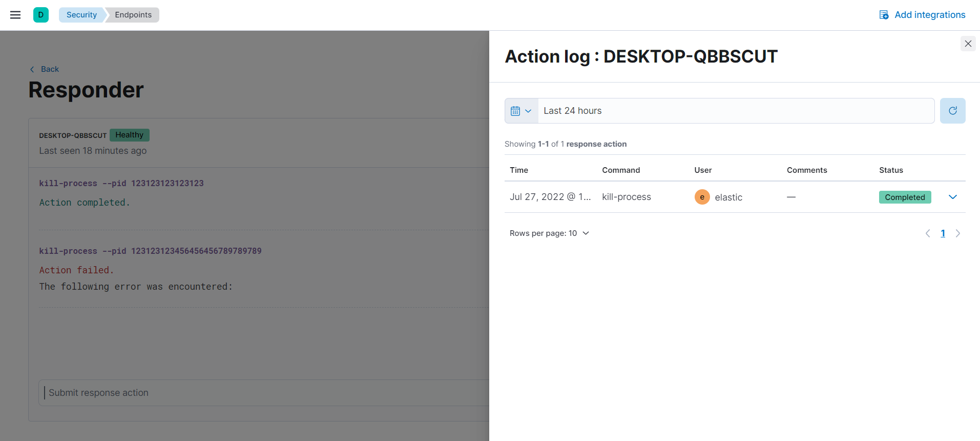Click the kill-process command cell
Screen dimensions: 980x441
(x=627, y=197)
